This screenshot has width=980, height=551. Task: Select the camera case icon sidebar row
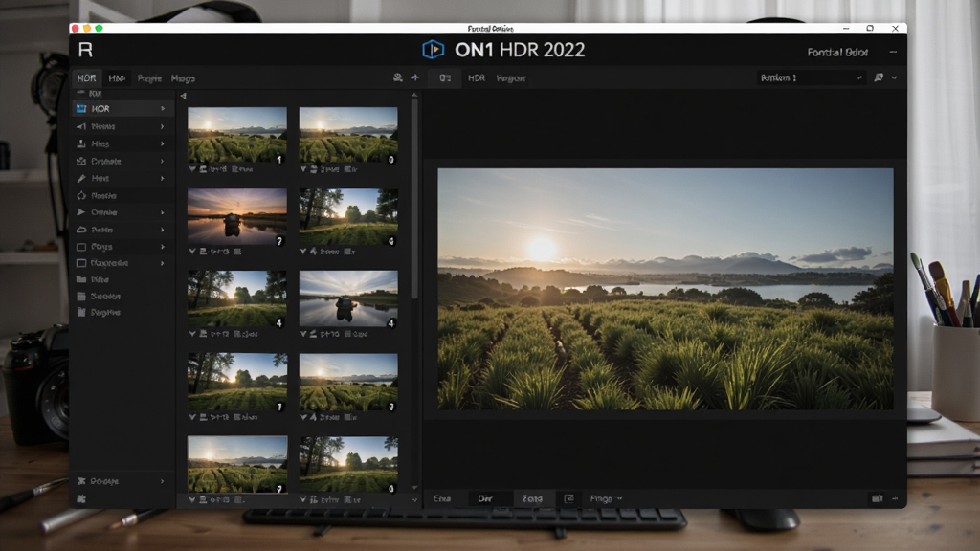pyautogui.click(x=122, y=161)
